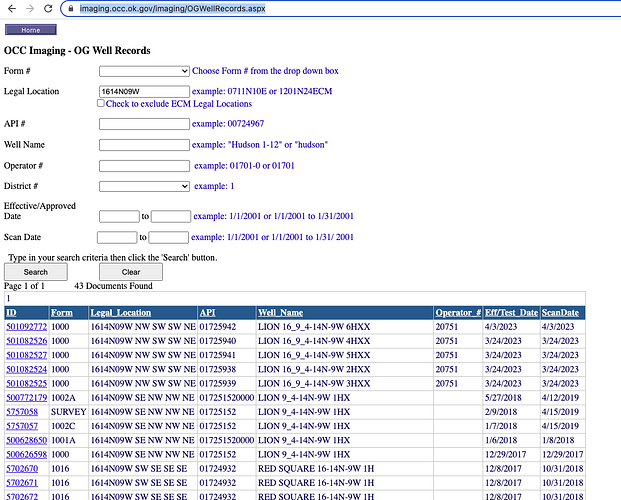Click the SURVEY form cell
This screenshot has height=500, width=621.
pos(69,412)
